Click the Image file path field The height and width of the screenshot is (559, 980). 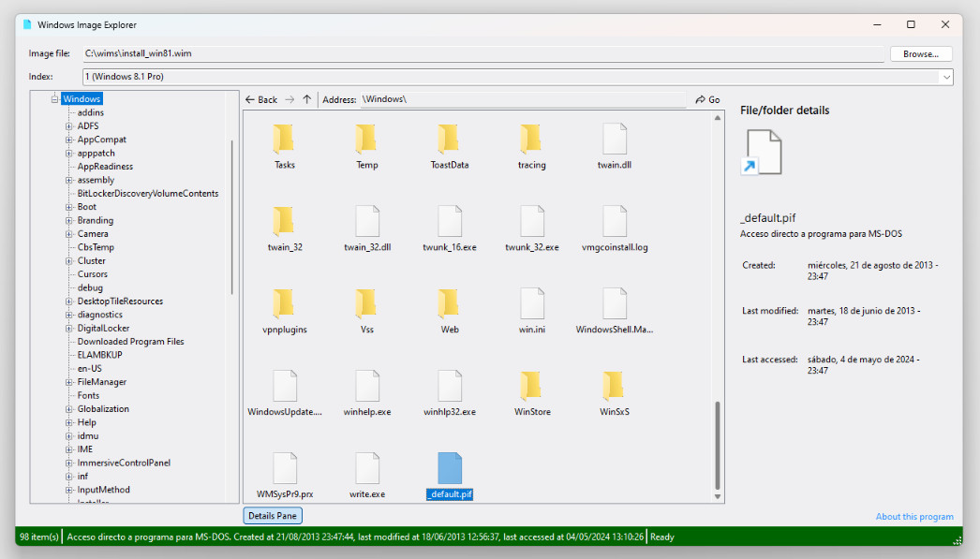tap(483, 53)
